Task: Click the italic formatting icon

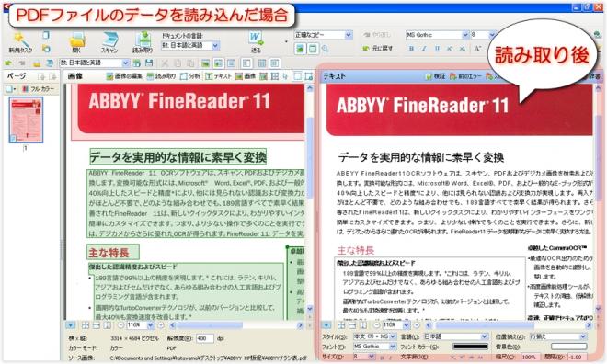Action: pos(424,49)
